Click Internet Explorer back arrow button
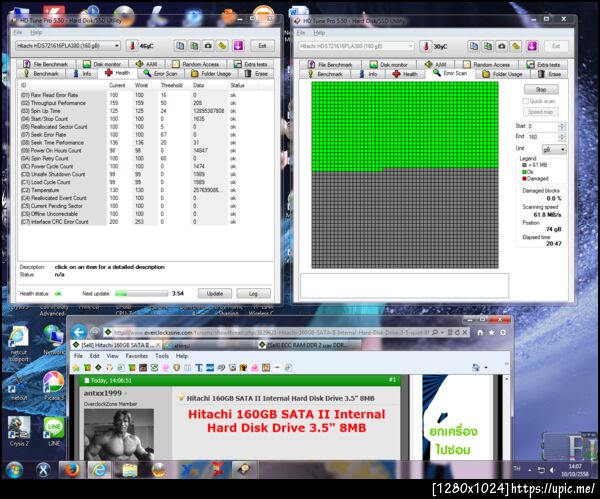This screenshot has width=600, height=499. (x=79, y=332)
